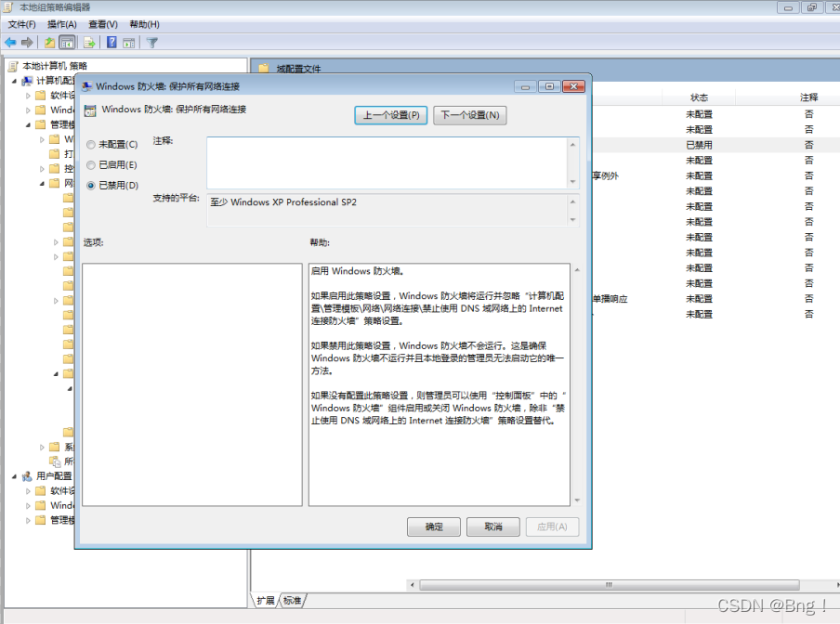
Task: Click the folder icon in the 域配置文件 header
Action: click(x=264, y=69)
